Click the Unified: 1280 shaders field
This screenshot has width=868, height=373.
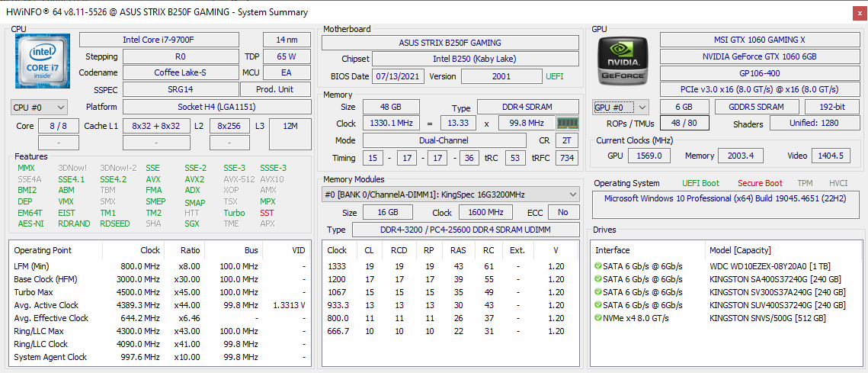click(815, 124)
